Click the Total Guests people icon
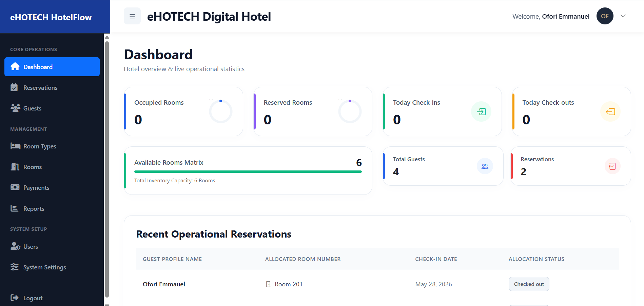The height and width of the screenshot is (306, 644). point(485,166)
